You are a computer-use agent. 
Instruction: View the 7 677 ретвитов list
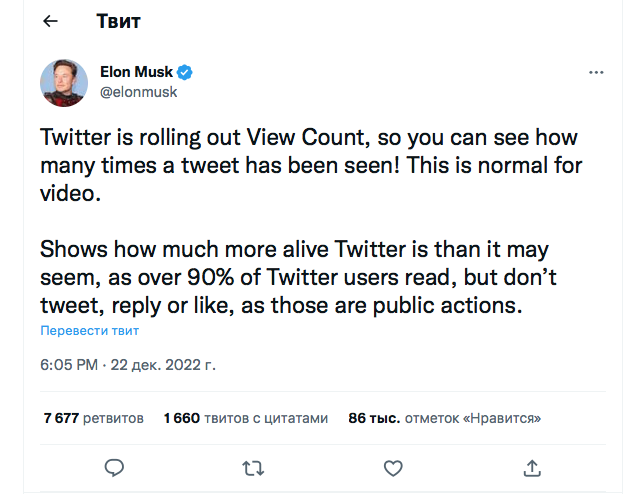coord(93,418)
